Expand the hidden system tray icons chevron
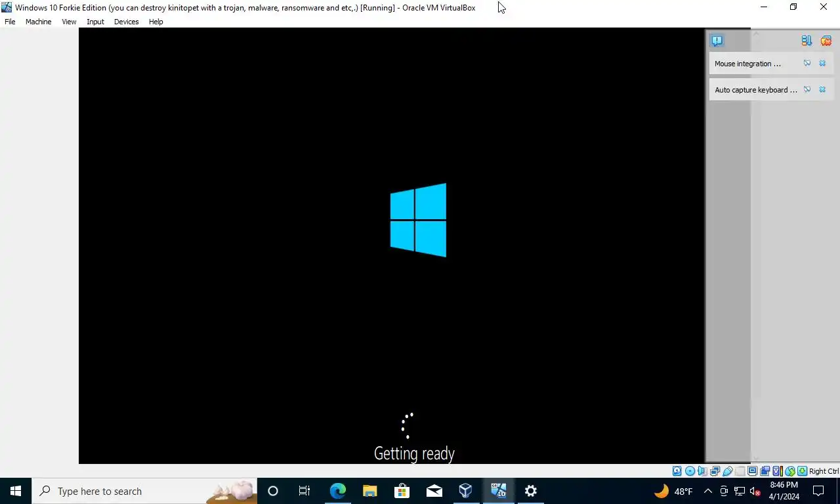 click(x=707, y=491)
